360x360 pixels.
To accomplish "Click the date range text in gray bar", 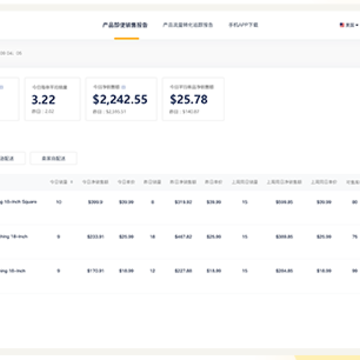I will point(11,53).
